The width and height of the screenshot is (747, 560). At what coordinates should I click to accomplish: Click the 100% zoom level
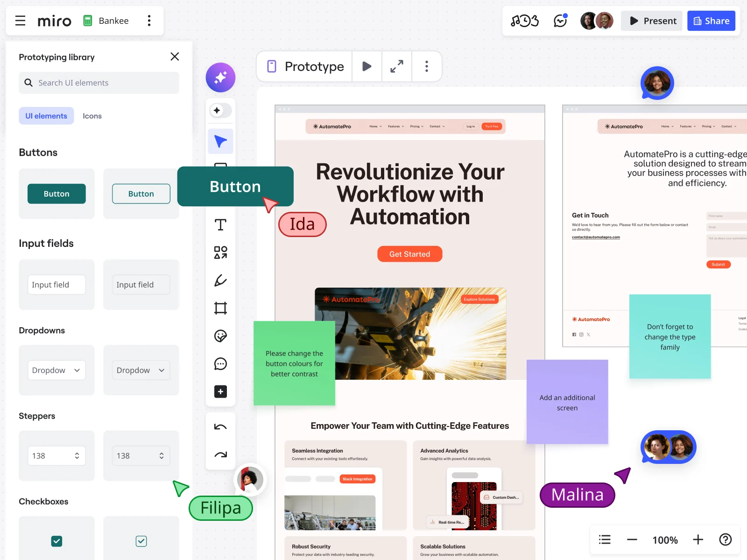pyautogui.click(x=665, y=540)
